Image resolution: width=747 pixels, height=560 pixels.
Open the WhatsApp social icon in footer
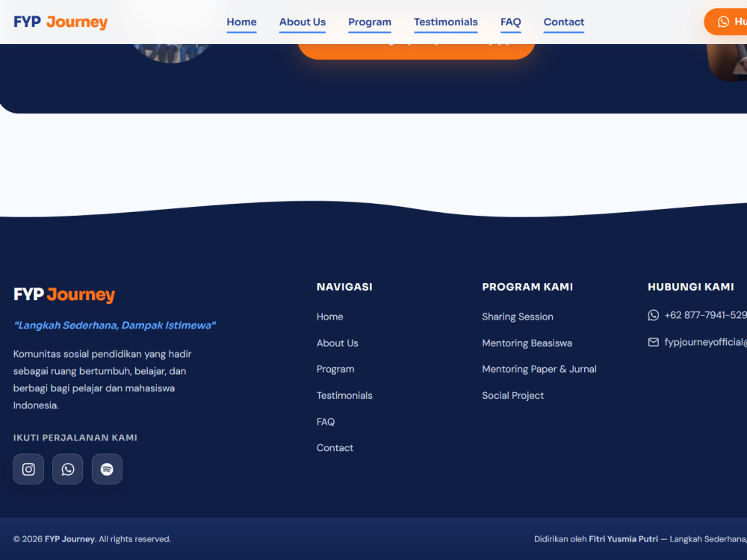pyautogui.click(x=68, y=469)
